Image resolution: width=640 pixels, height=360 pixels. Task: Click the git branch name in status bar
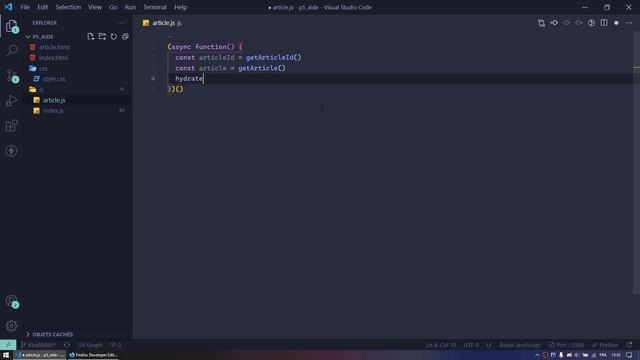tap(38, 345)
